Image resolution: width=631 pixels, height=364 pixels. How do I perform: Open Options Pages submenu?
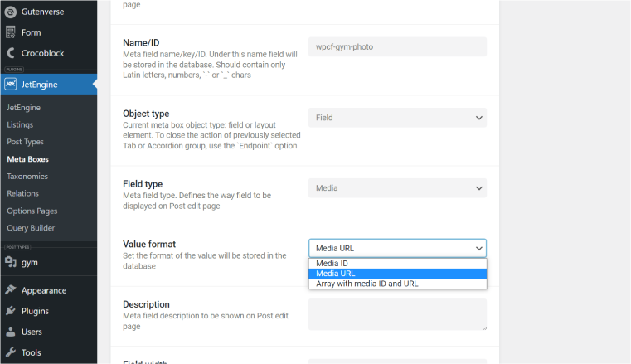tap(32, 211)
